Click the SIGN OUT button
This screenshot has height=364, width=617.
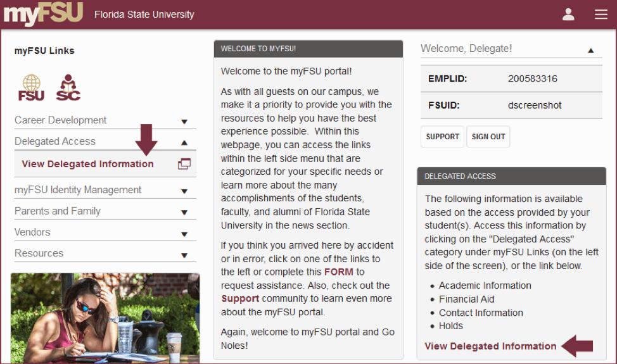point(488,137)
